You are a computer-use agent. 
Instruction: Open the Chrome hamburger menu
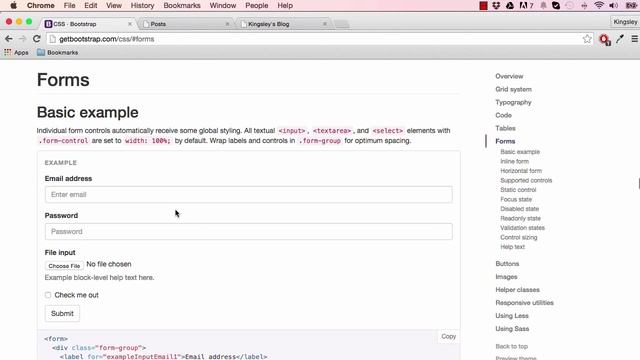(x=634, y=39)
